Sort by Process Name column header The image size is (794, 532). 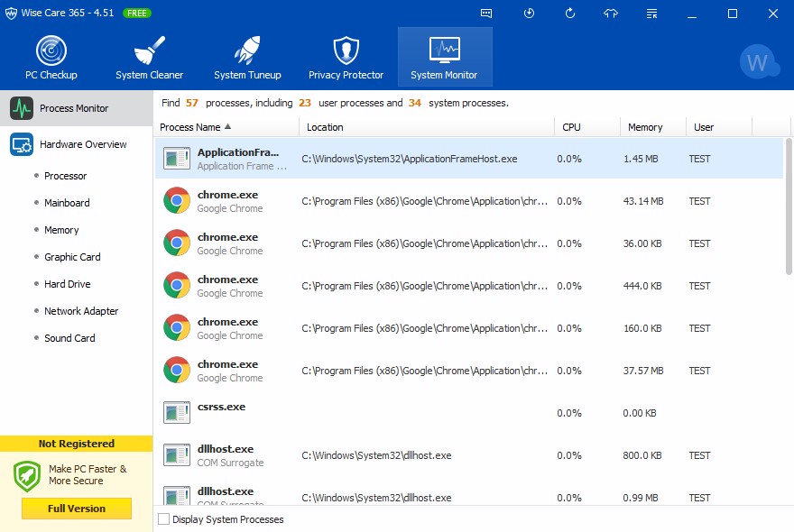click(x=195, y=127)
